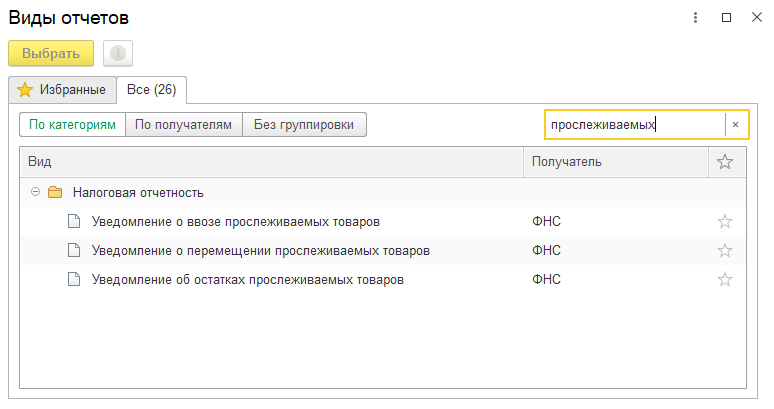Mark Уведомление о перемещении as favorite
This screenshot has width=774, height=409.
point(725,250)
